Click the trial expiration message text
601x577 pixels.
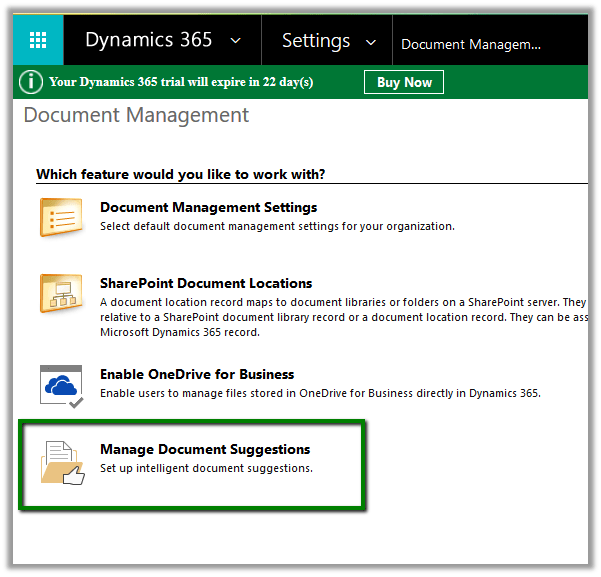[x=180, y=82]
